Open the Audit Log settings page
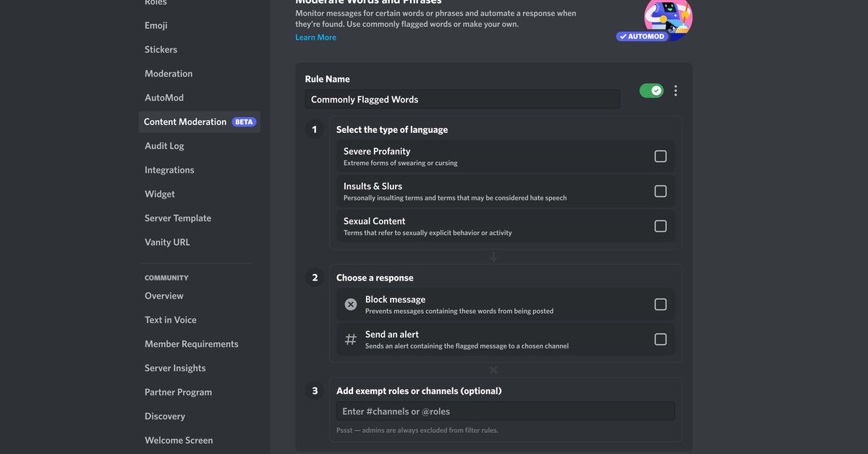This screenshot has height=454, width=868. coord(164,146)
